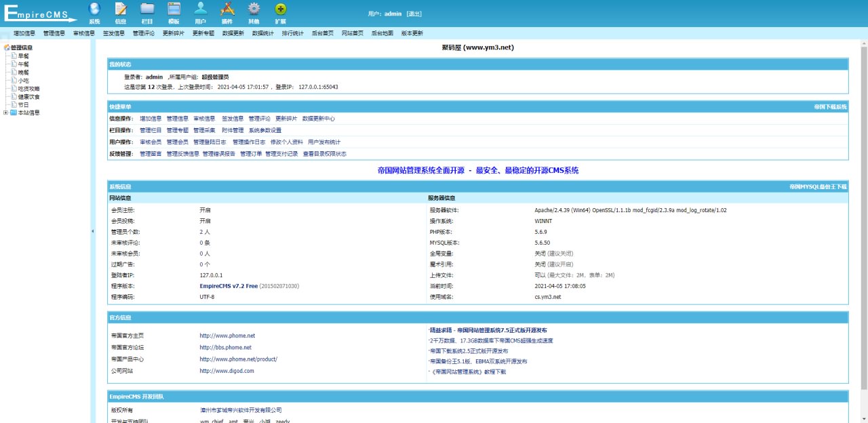Open 管理采集 in the quick menu
The image size is (868, 423).
[x=204, y=130]
